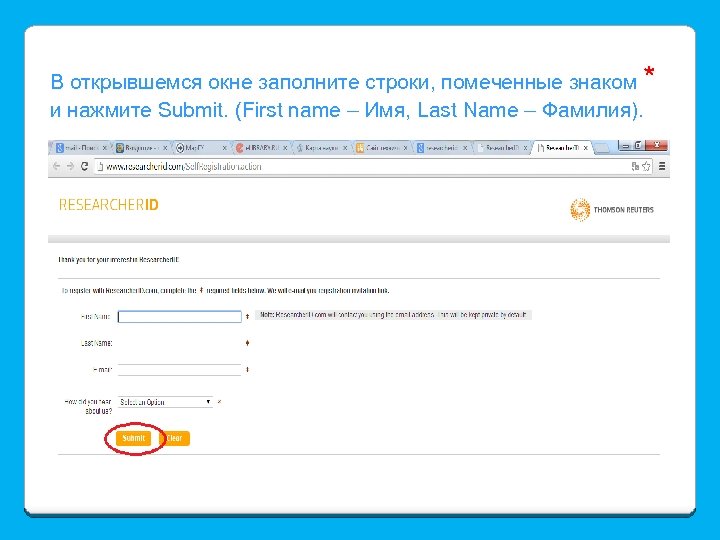720x540 pixels.
Task: Click the 'How did you hear about us?' label
Action: coord(88,406)
